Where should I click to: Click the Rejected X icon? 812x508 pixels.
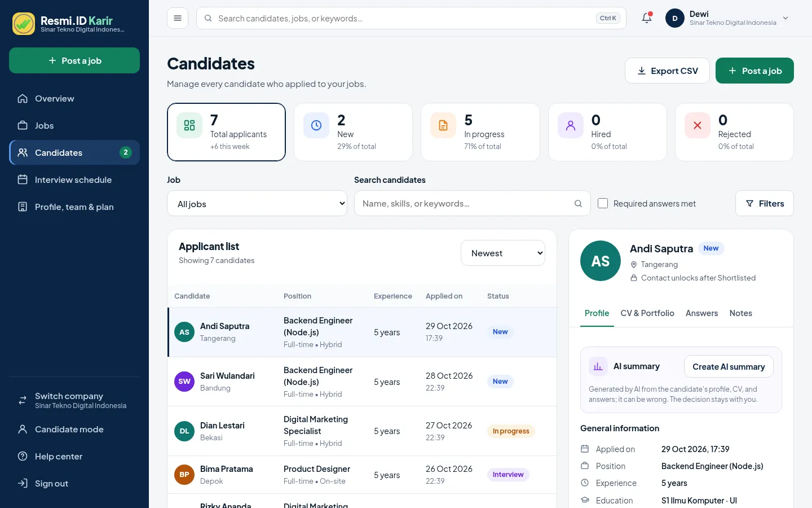coord(698,125)
